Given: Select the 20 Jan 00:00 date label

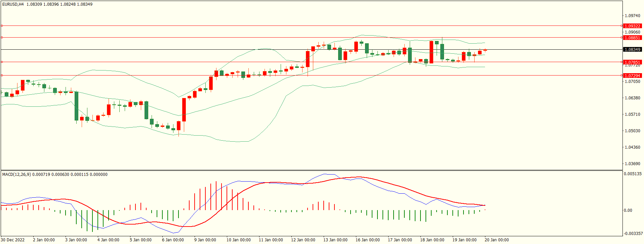Looking at the screenshot, I should (496, 240).
